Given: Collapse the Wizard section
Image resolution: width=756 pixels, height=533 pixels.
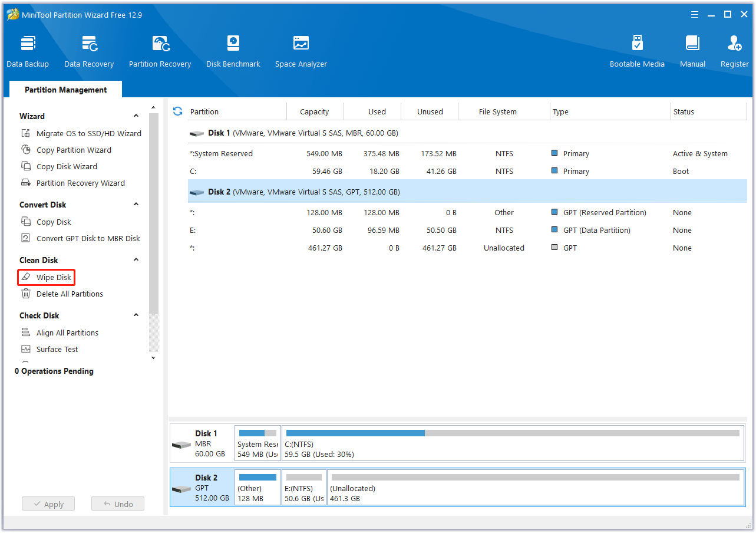Looking at the screenshot, I should point(136,116).
